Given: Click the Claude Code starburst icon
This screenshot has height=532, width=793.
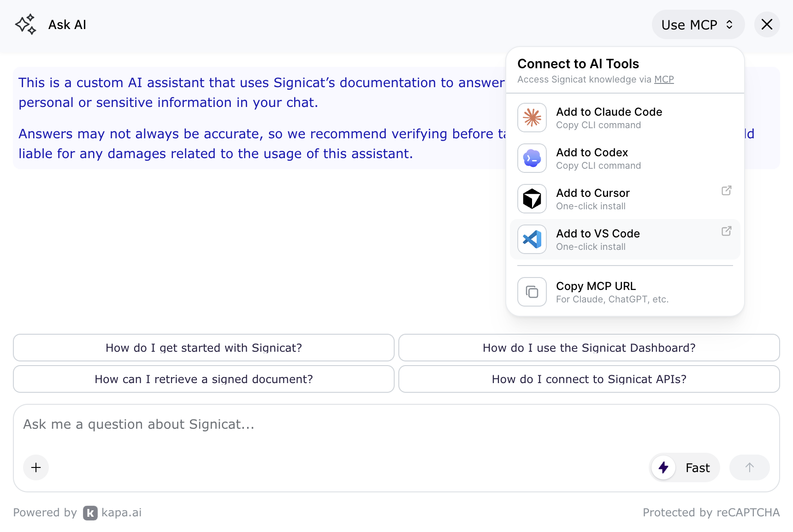Looking at the screenshot, I should coord(532,118).
